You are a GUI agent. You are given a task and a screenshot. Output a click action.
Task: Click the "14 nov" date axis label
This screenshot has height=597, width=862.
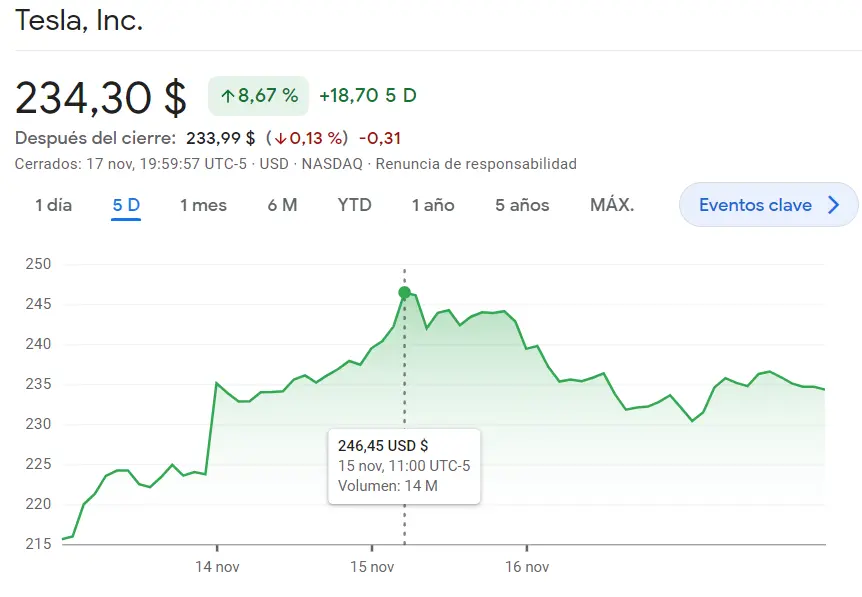coord(218,566)
